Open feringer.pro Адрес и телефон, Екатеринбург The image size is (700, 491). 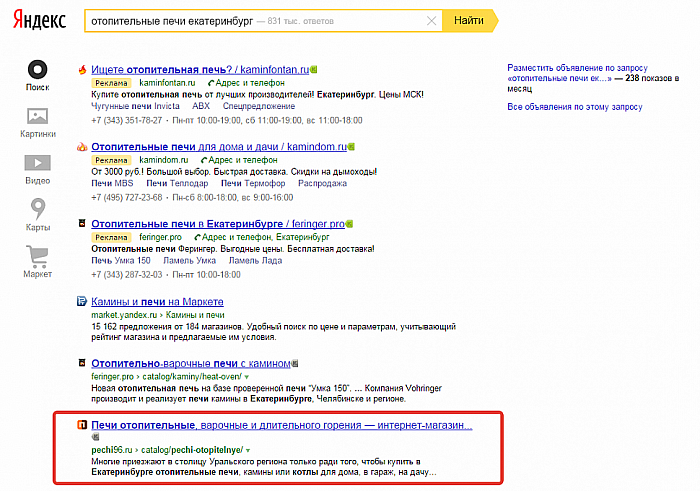pos(262,237)
